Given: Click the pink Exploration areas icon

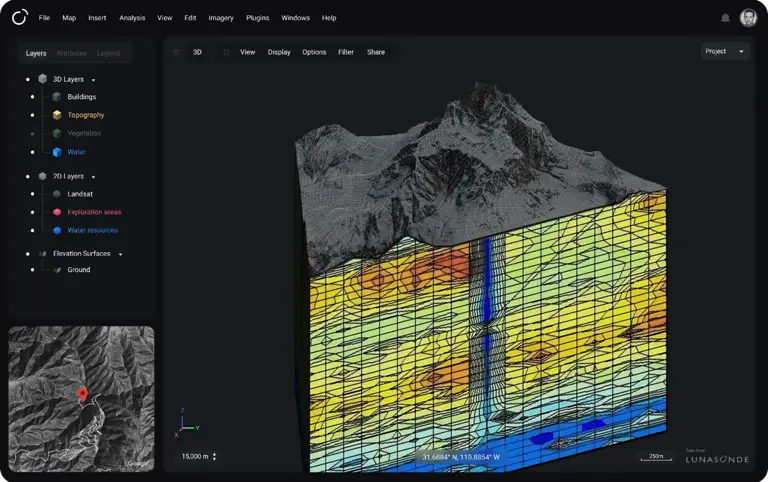Looking at the screenshot, I should tap(57, 212).
